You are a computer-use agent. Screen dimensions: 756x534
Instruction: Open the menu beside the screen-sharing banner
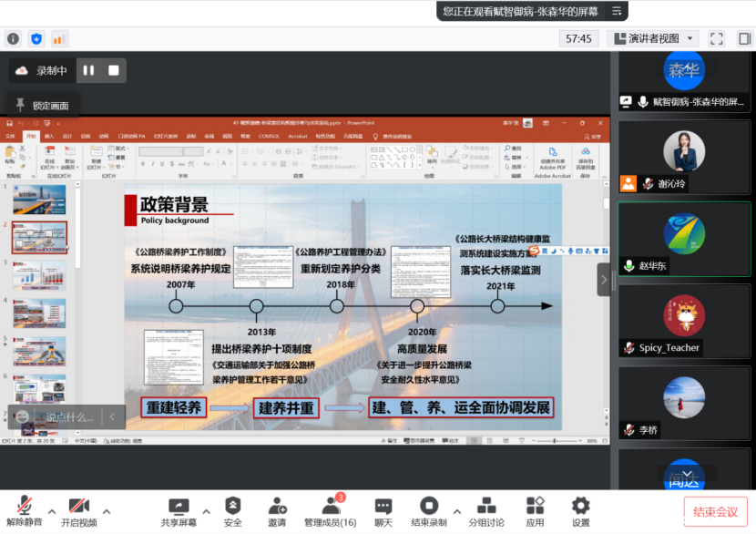617,11
